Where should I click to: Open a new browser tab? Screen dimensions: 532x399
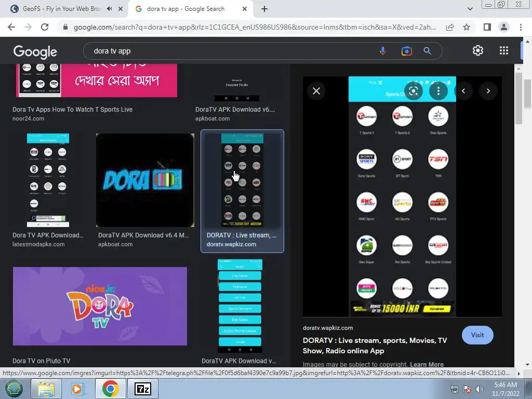tap(264, 9)
